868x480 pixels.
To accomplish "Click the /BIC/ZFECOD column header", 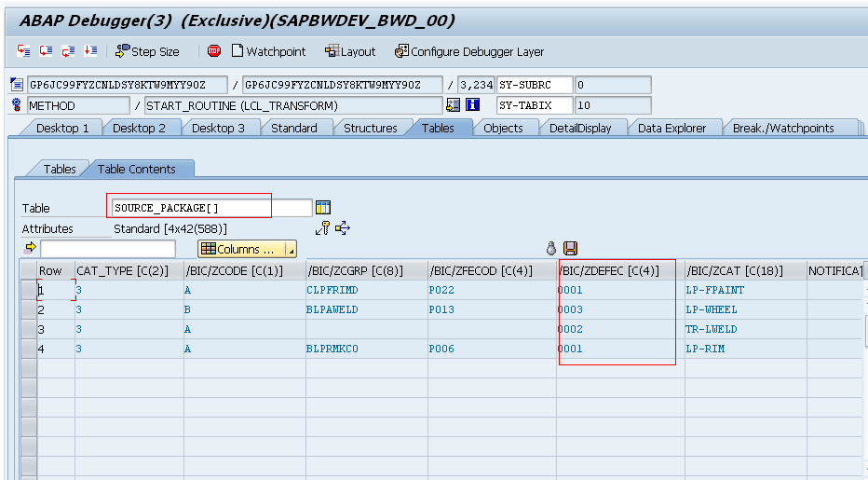I will (x=492, y=270).
